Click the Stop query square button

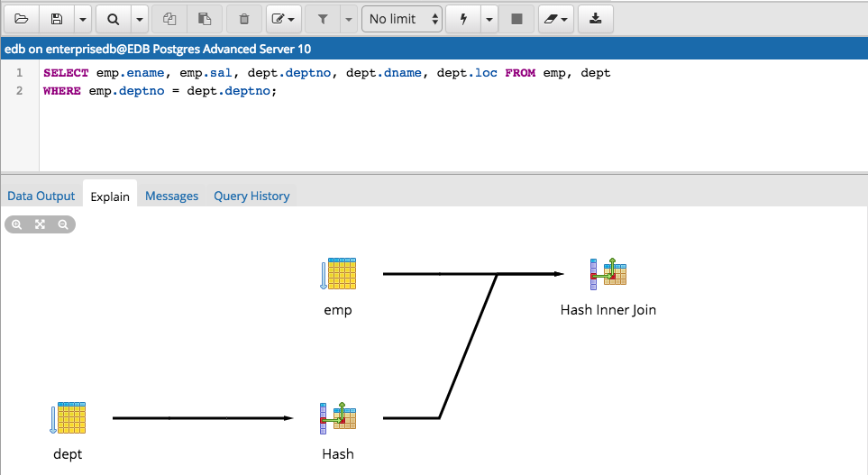coord(516,19)
